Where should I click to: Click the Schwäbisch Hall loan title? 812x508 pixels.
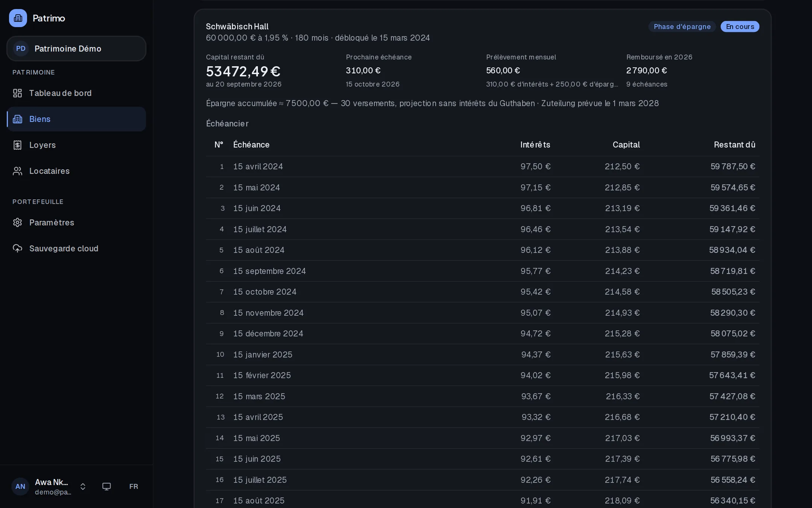point(237,27)
